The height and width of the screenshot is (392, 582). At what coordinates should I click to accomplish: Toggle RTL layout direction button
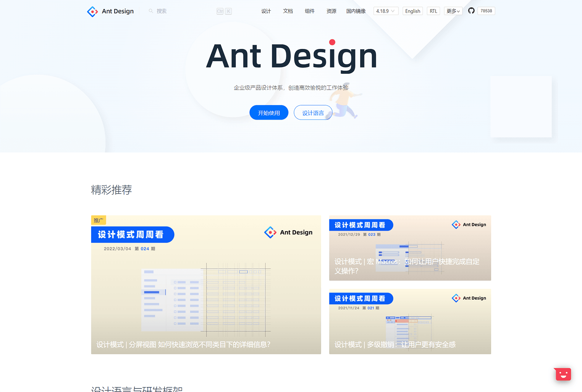coord(433,11)
